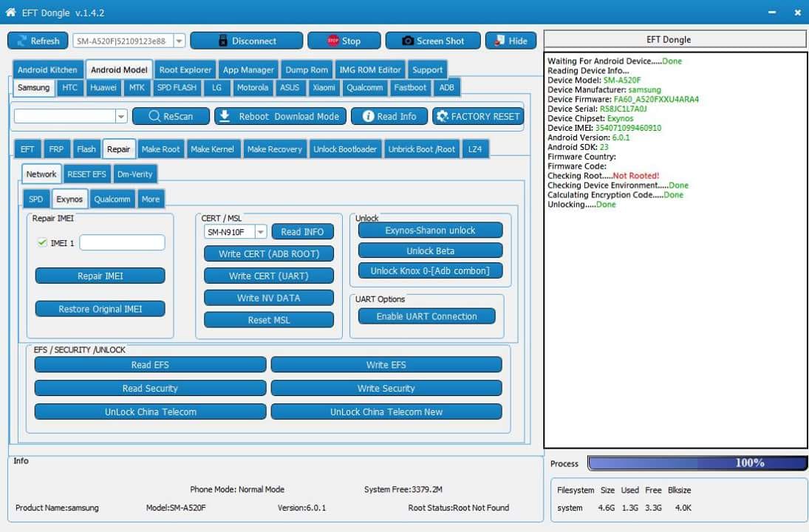Reboot device into Download Mode
This screenshot has width=809, height=532.
tap(280, 116)
